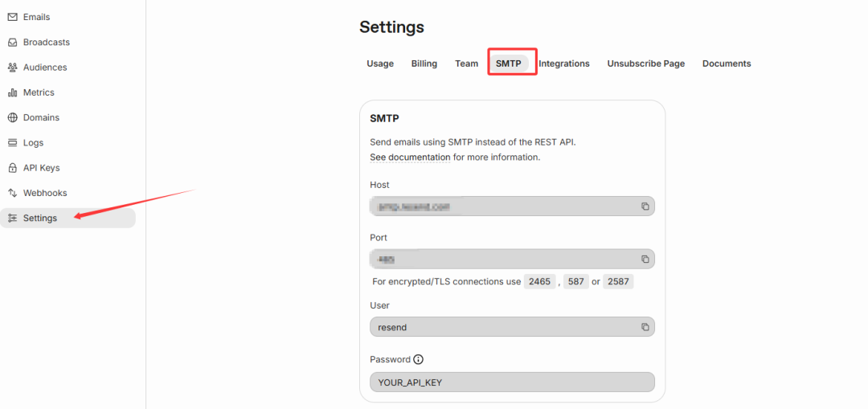Click the Logs icon in sidebar
Viewport: 868px width, 409px height.
(x=12, y=143)
